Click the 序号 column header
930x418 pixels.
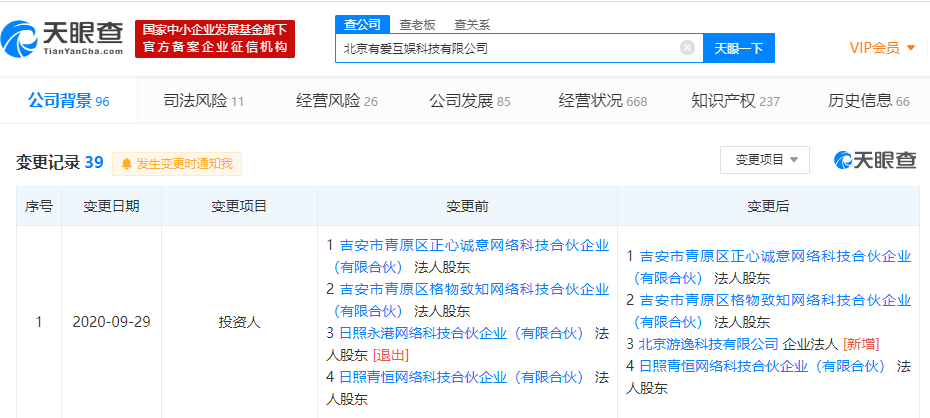coord(39,206)
